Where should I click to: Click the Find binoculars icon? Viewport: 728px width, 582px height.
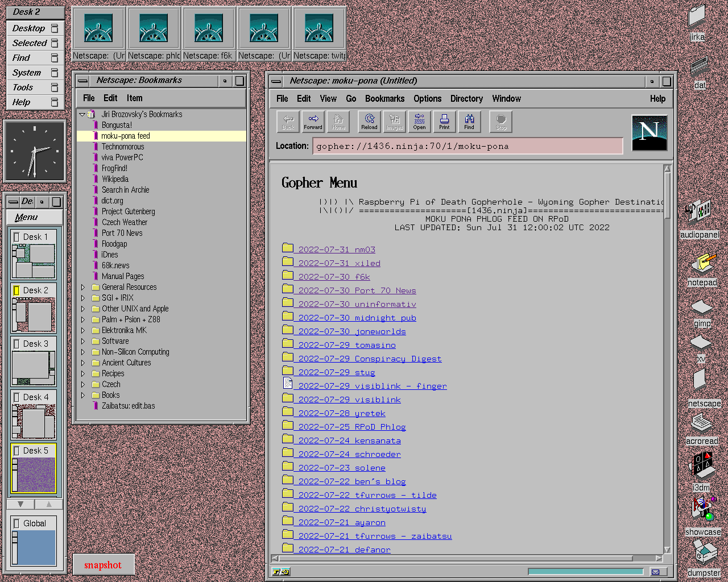click(x=469, y=121)
